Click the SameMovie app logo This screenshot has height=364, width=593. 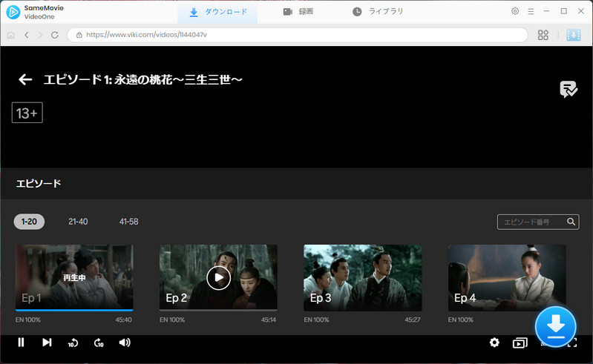coord(13,12)
